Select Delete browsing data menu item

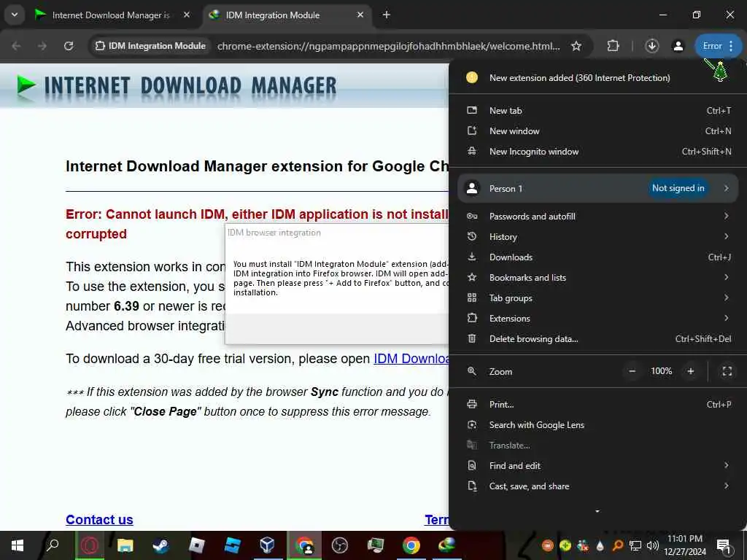pyautogui.click(x=598, y=339)
